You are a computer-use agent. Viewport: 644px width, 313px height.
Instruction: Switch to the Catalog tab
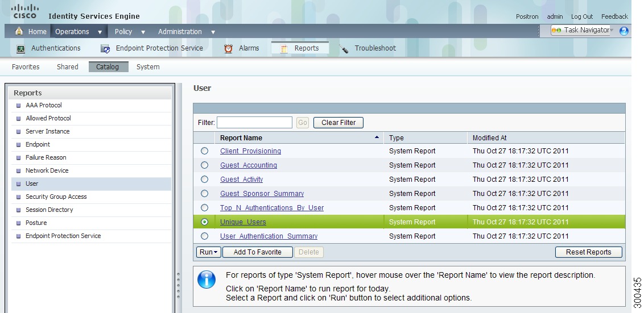tap(109, 67)
